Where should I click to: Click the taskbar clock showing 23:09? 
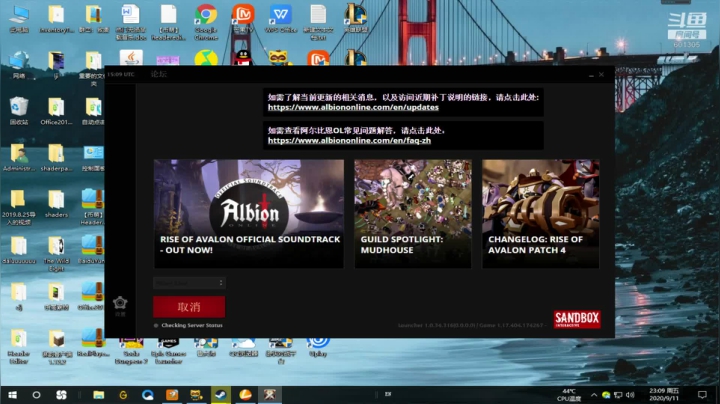pyautogui.click(x=664, y=394)
